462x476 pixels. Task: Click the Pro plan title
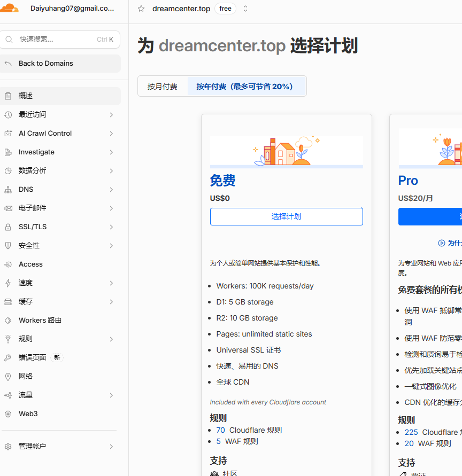click(x=408, y=181)
